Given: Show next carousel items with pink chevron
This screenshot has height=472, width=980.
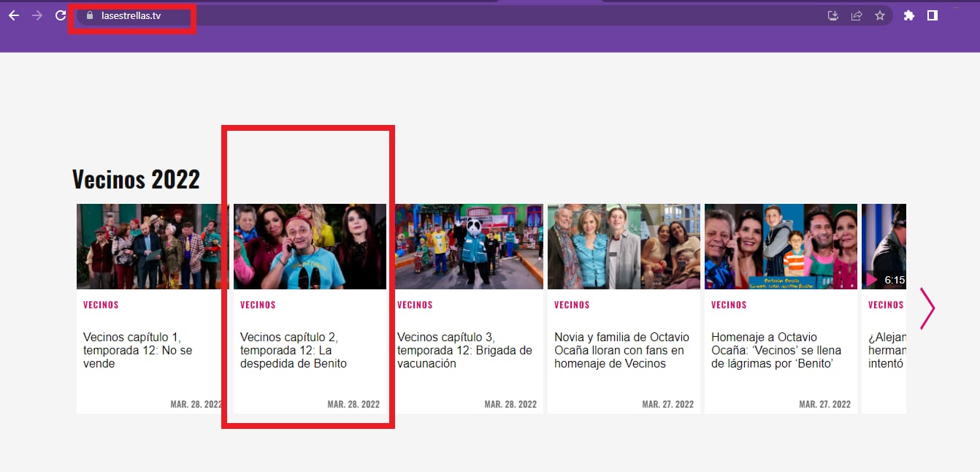Looking at the screenshot, I should click(x=927, y=308).
